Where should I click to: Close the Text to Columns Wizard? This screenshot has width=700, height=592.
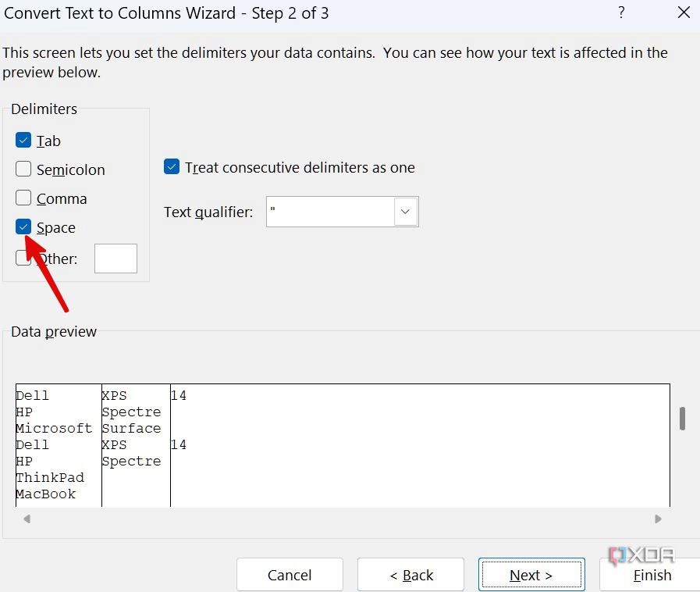coord(684,12)
